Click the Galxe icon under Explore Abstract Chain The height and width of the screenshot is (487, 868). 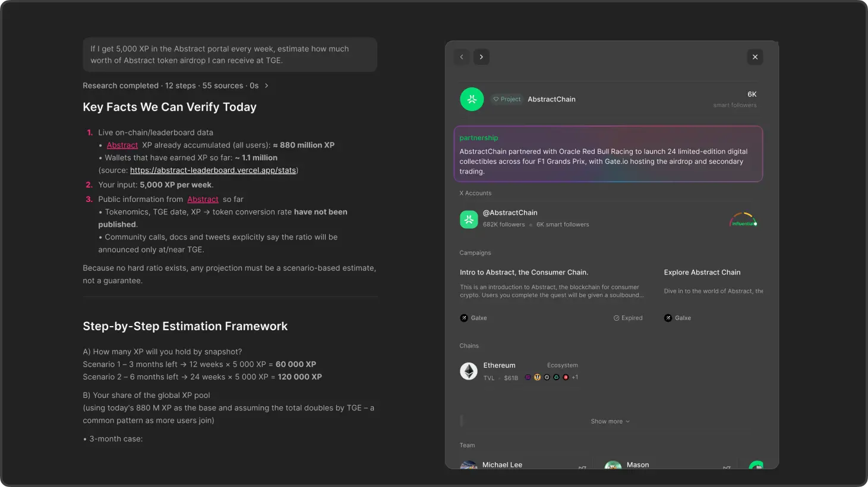[668, 318]
